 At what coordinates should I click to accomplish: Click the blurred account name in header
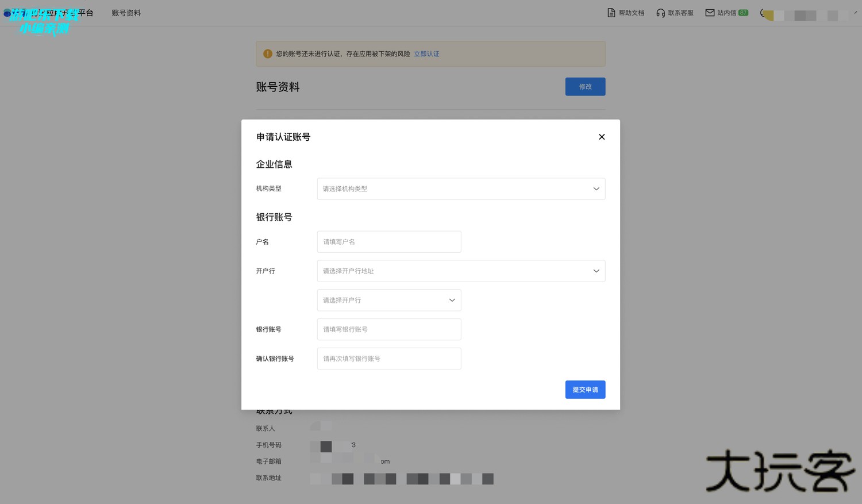click(x=805, y=16)
